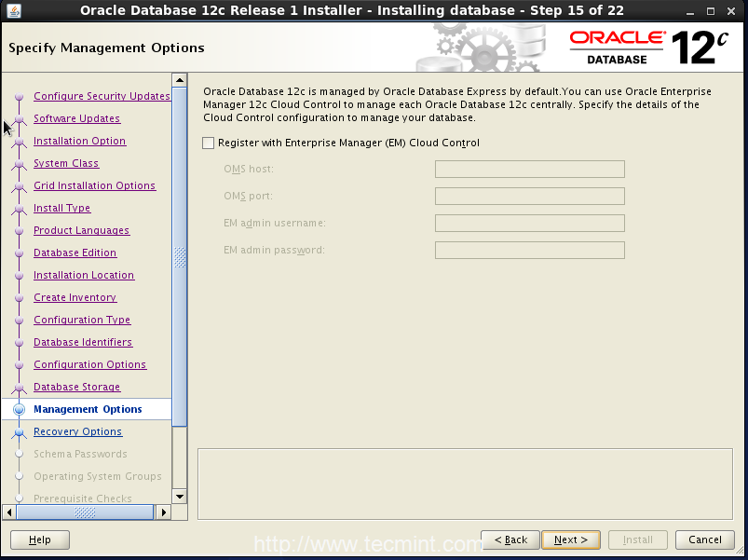The image size is (748, 560).
Task: Open the Configuration Type step
Action: [82, 321]
